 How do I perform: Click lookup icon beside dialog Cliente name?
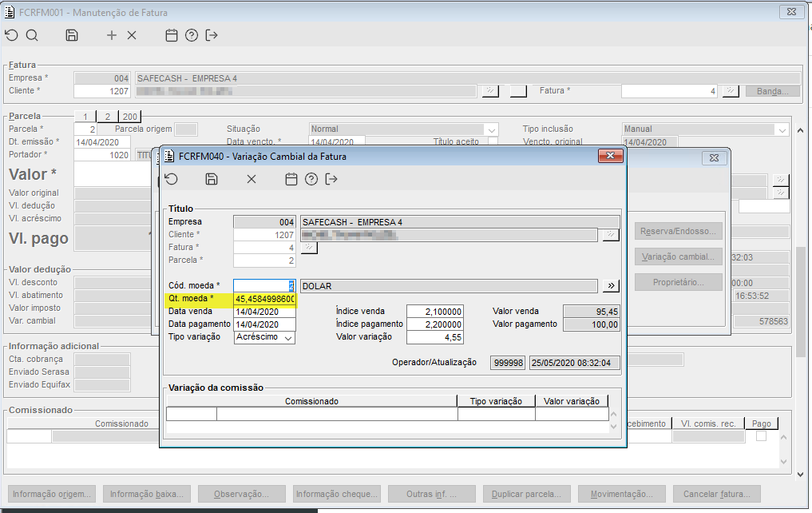point(611,235)
